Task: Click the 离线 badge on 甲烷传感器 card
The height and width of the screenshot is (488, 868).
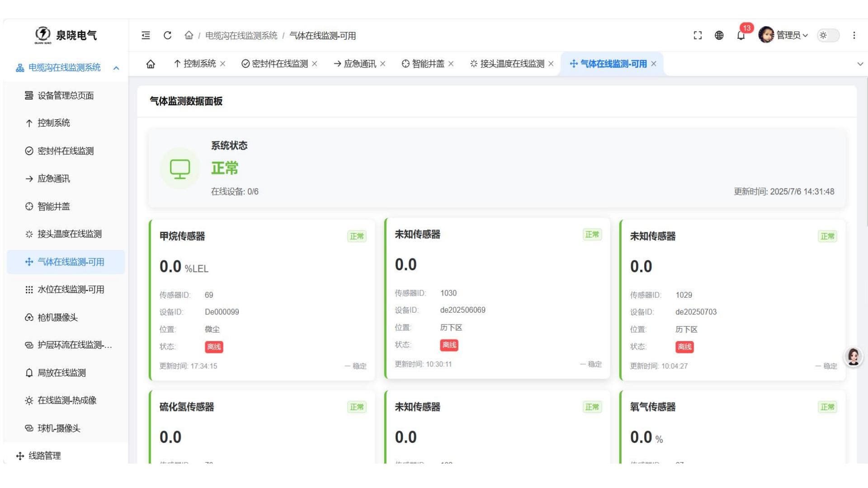Action: (214, 347)
